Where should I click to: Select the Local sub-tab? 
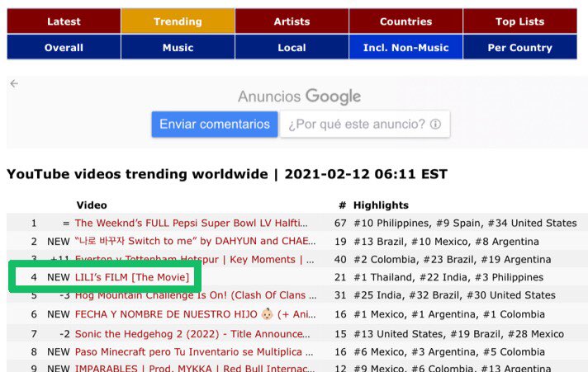tap(292, 47)
